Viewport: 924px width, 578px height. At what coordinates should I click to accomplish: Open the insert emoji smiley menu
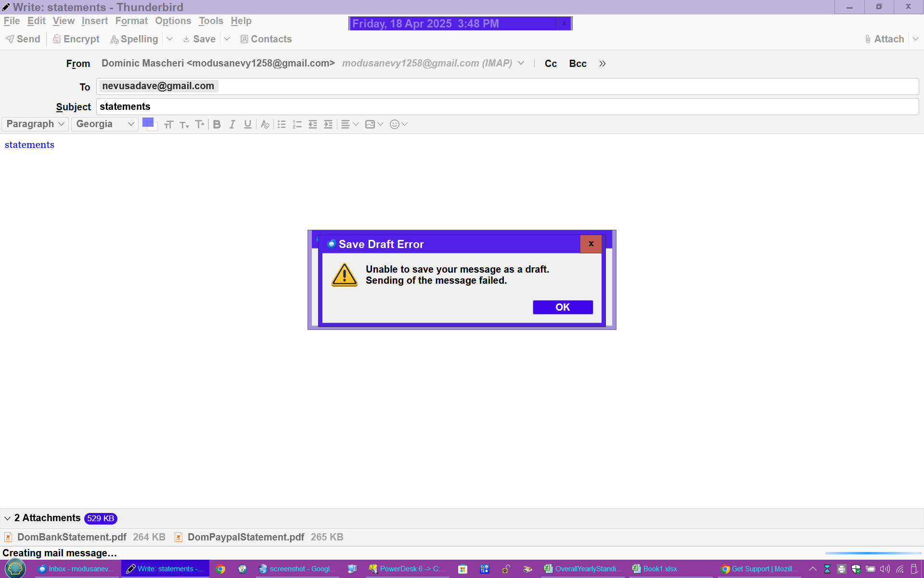tap(398, 124)
